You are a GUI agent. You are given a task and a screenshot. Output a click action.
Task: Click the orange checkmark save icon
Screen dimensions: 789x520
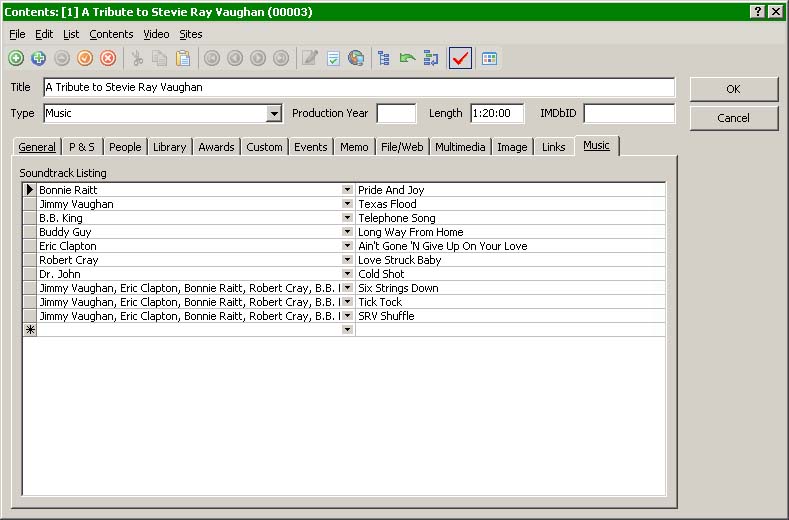85,58
